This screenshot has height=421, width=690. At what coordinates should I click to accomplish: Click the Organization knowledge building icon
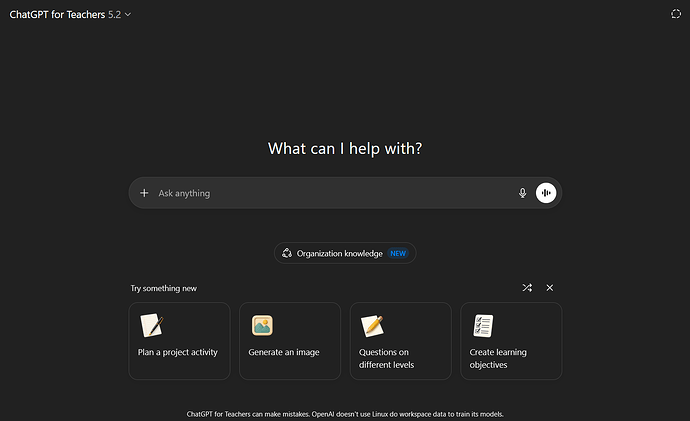coord(287,254)
